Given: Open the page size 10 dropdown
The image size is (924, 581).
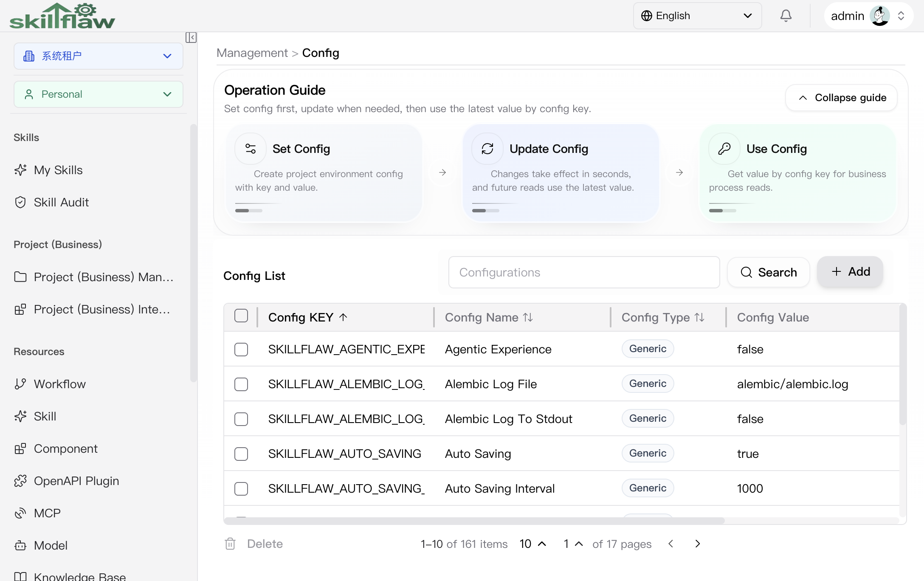Looking at the screenshot, I should click(533, 544).
